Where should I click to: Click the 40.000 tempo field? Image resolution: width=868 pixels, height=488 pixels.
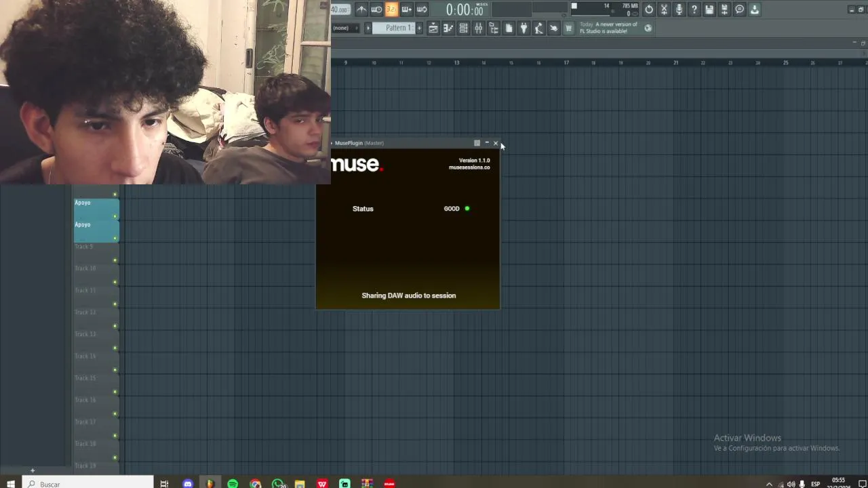coord(340,9)
